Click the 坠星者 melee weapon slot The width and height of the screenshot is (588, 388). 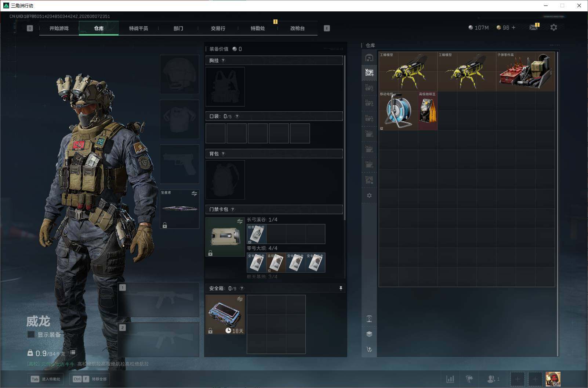pos(179,209)
